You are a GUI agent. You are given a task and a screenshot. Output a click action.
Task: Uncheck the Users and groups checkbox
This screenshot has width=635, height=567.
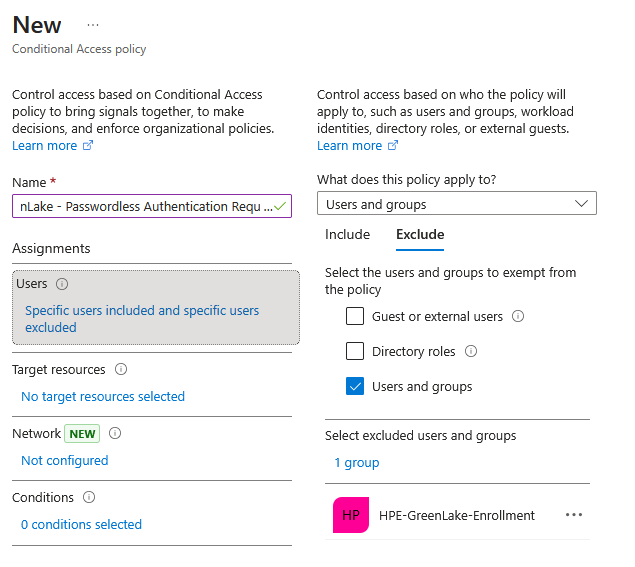tap(355, 387)
